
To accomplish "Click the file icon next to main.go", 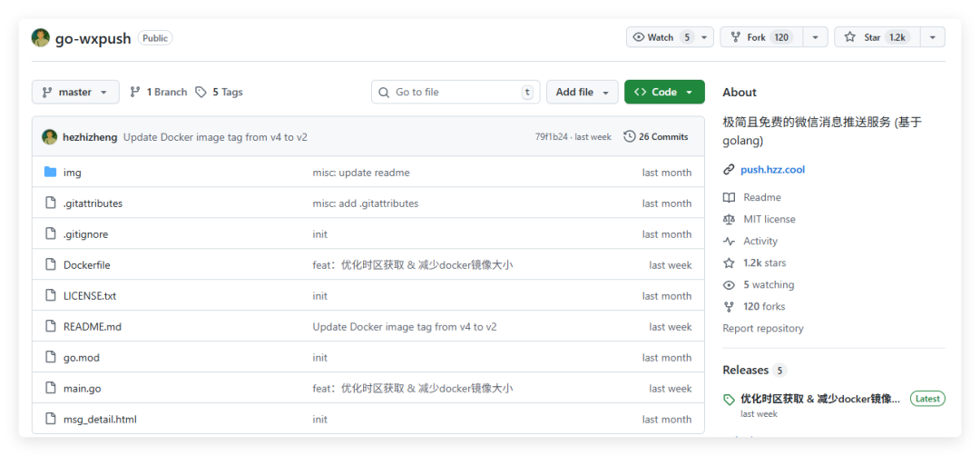I will [51, 389].
